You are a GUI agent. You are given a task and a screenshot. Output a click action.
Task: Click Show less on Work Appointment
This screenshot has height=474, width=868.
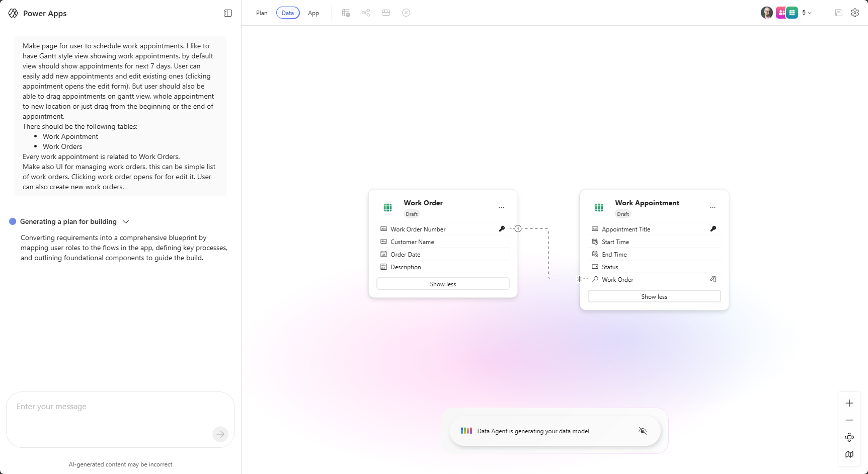click(654, 297)
